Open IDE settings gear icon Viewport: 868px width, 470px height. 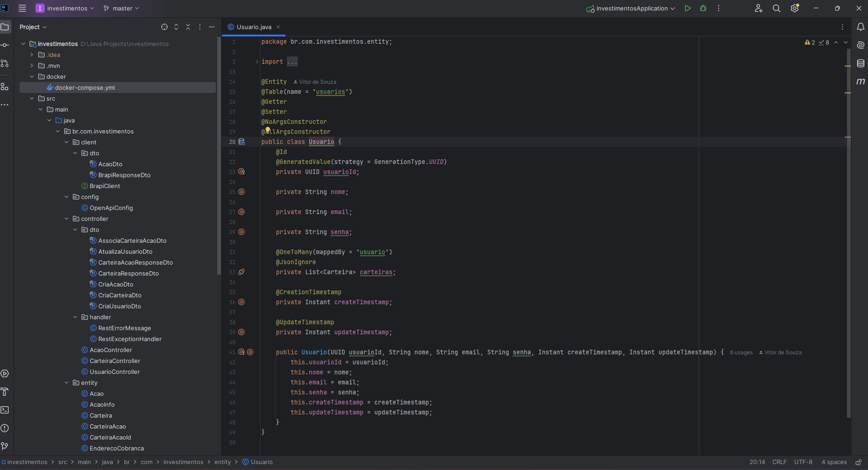(x=795, y=8)
